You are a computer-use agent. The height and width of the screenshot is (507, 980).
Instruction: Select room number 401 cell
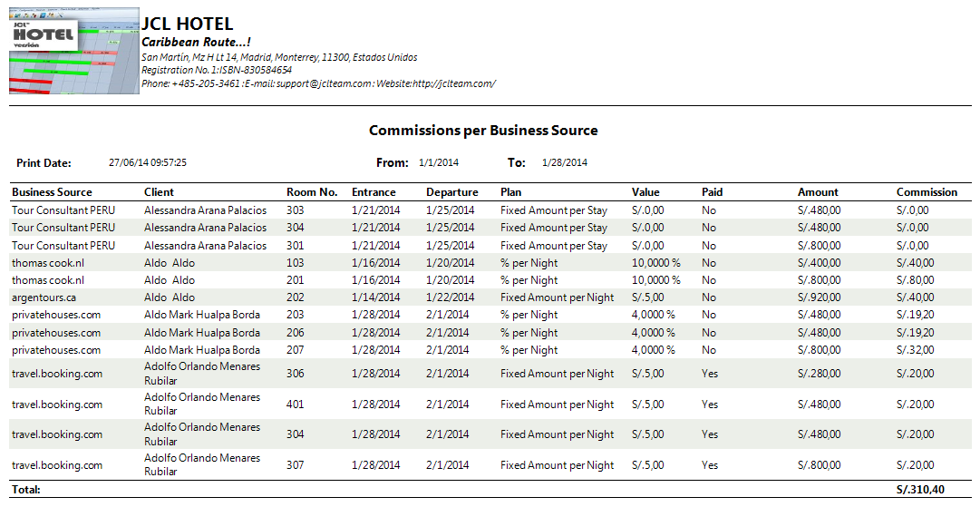click(x=296, y=405)
